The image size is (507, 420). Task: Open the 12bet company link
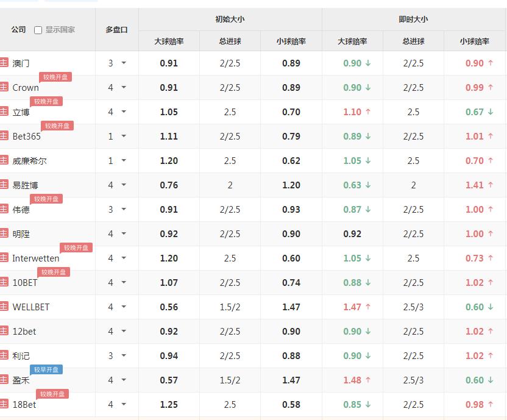pyautogui.click(x=24, y=332)
